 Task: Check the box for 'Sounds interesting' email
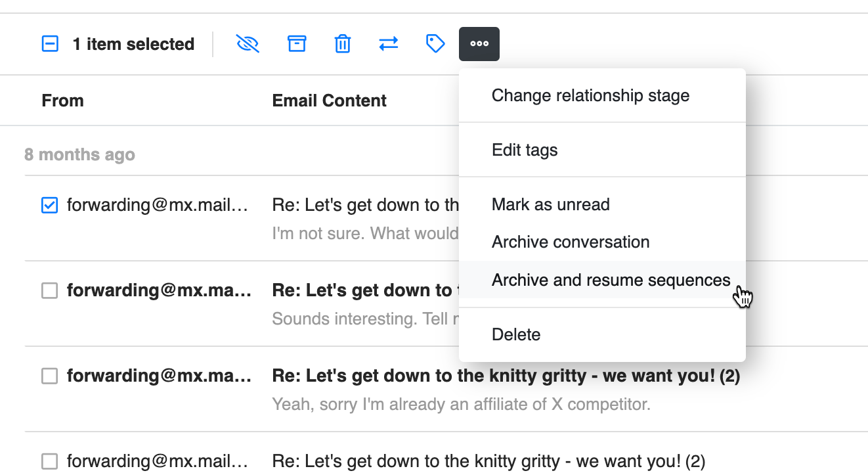50,290
